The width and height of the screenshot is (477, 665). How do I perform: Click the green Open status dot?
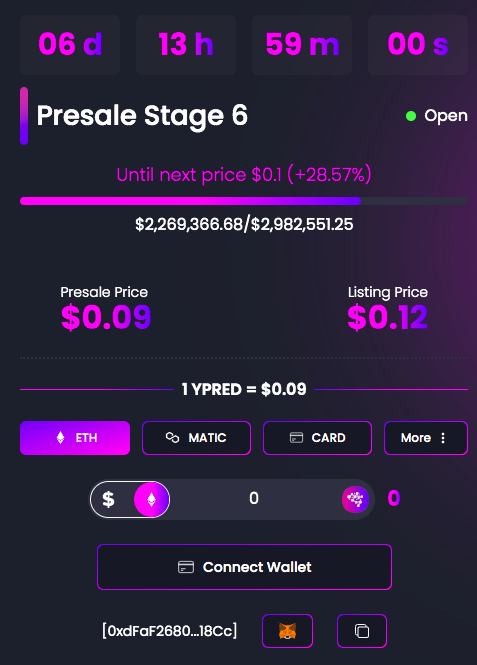tap(411, 116)
